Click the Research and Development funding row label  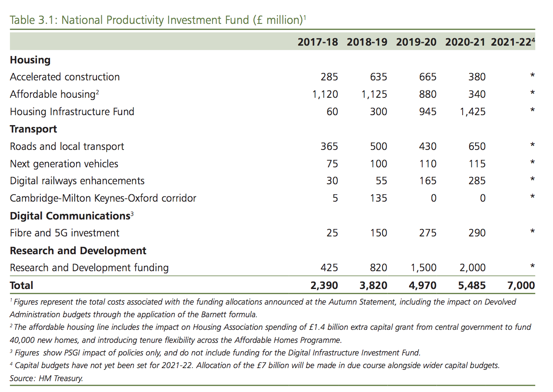pyautogui.click(x=89, y=268)
